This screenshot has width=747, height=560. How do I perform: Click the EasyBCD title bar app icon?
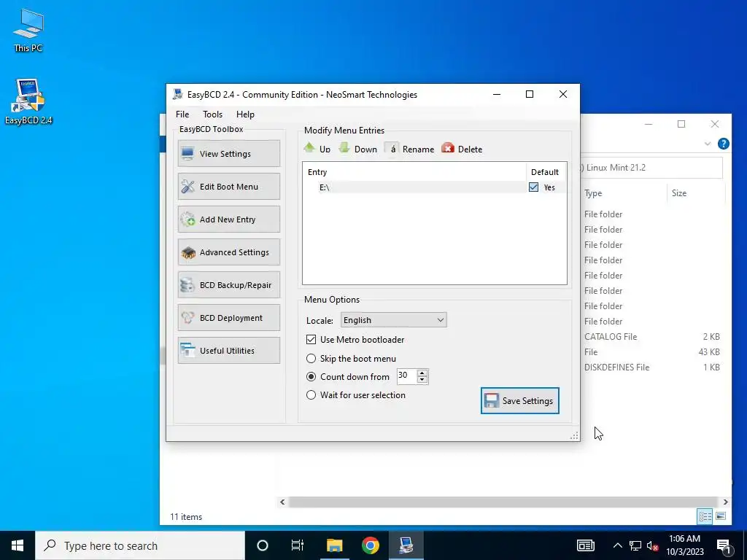[178, 94]
